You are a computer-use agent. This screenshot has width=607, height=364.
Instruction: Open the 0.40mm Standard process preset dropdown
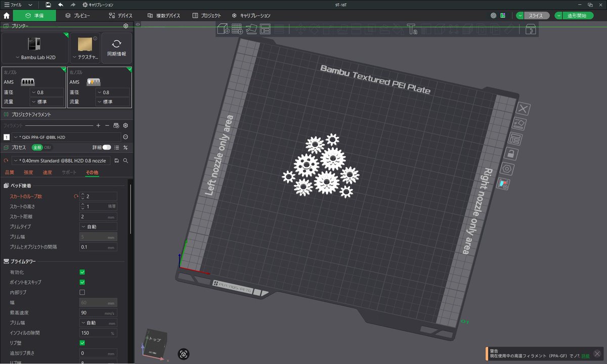tap(61, 160)
